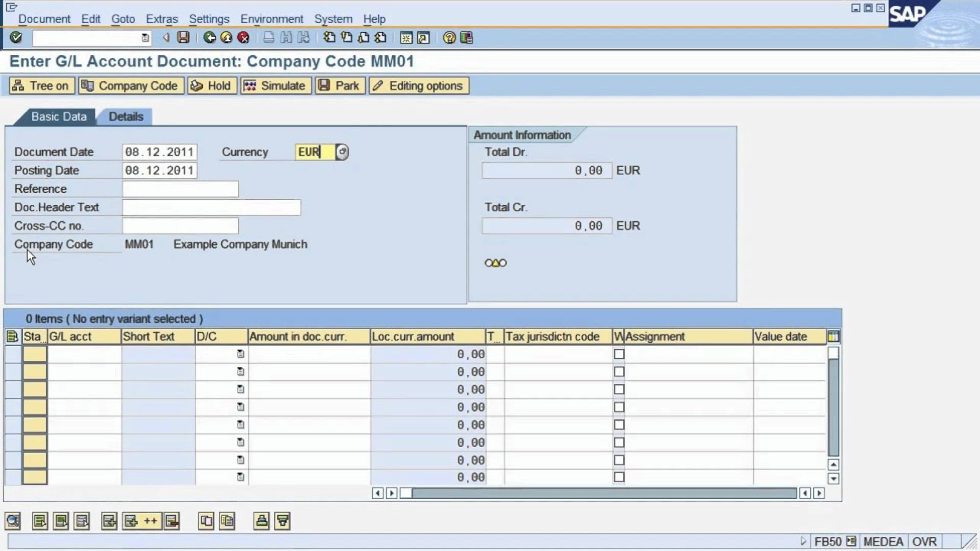This screenshot has height=551, width=980.
Task: Click the Sort Ascending icon below the table
Action: (262, 521)
